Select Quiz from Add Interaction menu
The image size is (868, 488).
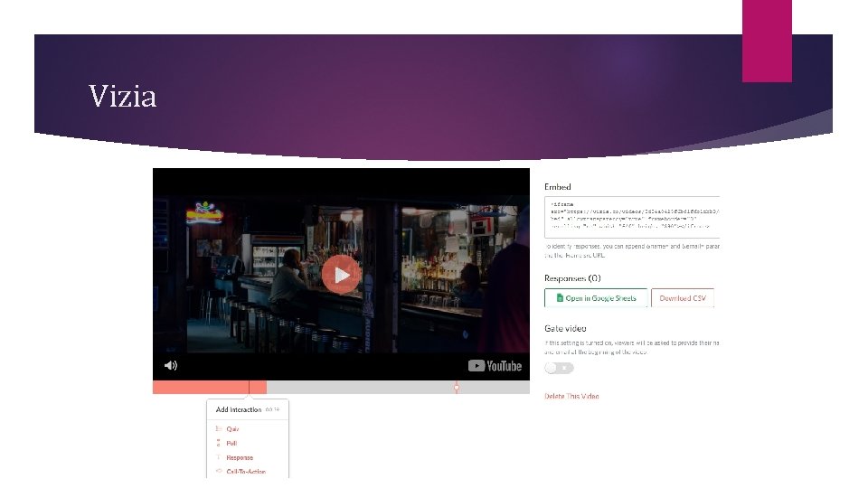click(x=232, y=428)
